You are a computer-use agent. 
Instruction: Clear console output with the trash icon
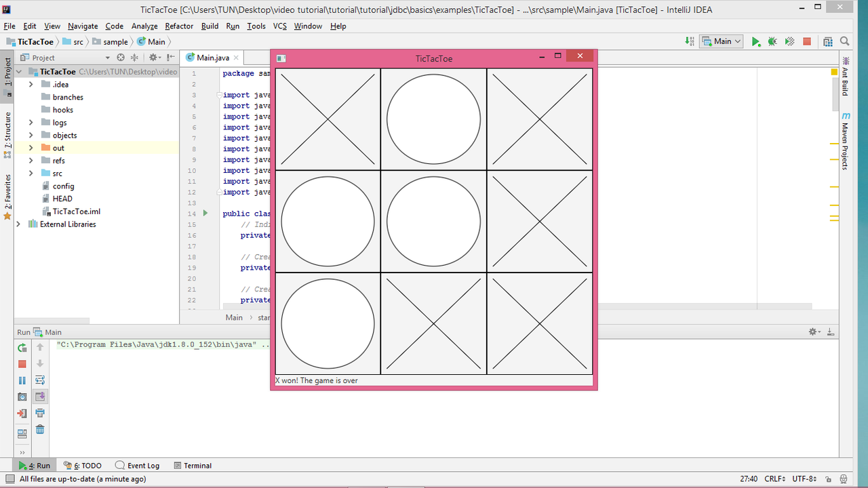pyautogui.click(x=40, y=430)
